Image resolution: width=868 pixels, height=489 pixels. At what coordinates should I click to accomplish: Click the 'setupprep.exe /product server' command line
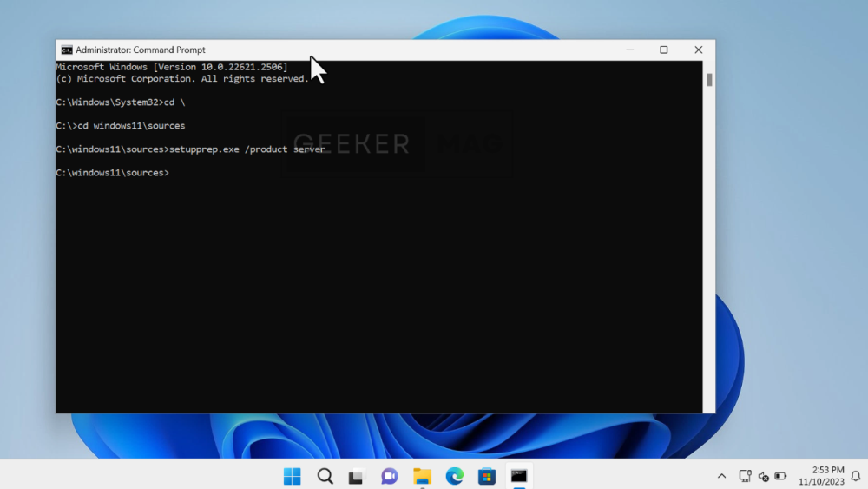tap(190, 149)
